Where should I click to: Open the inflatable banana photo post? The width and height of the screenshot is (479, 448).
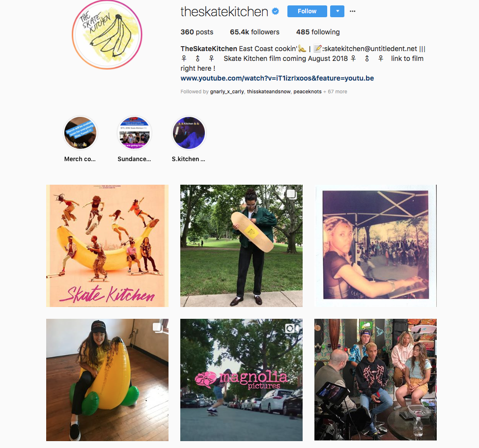[107, 380]
